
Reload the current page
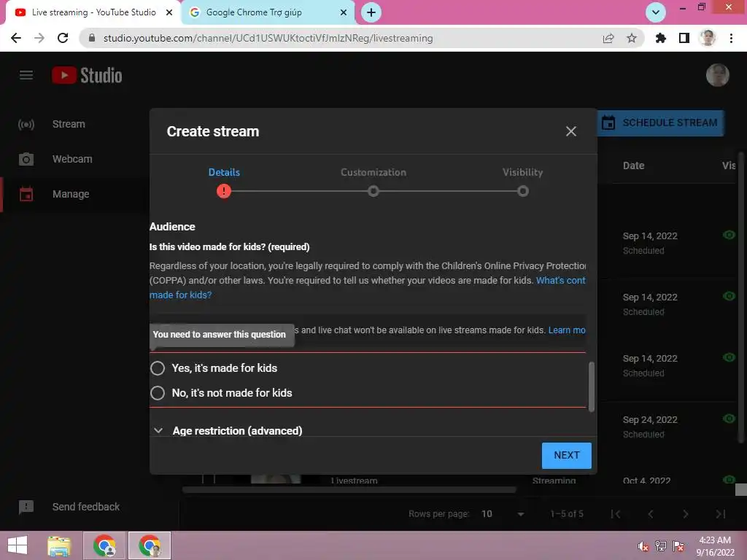63,38
